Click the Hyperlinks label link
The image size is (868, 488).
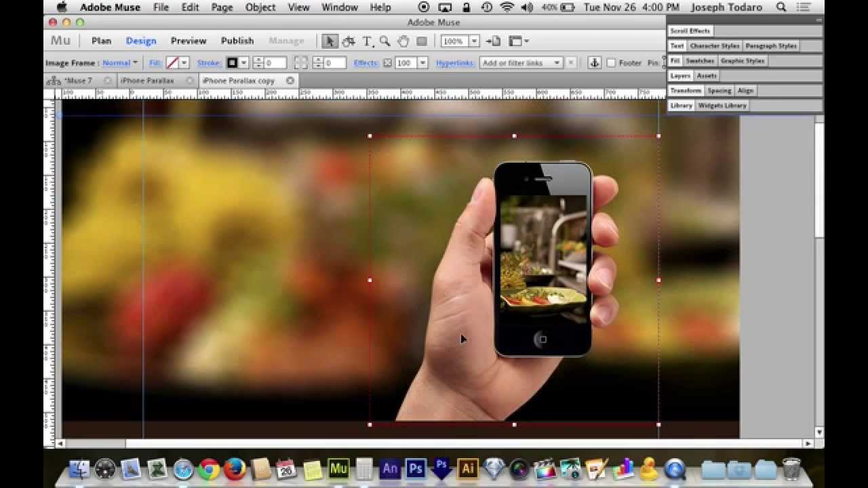(456, 63)
